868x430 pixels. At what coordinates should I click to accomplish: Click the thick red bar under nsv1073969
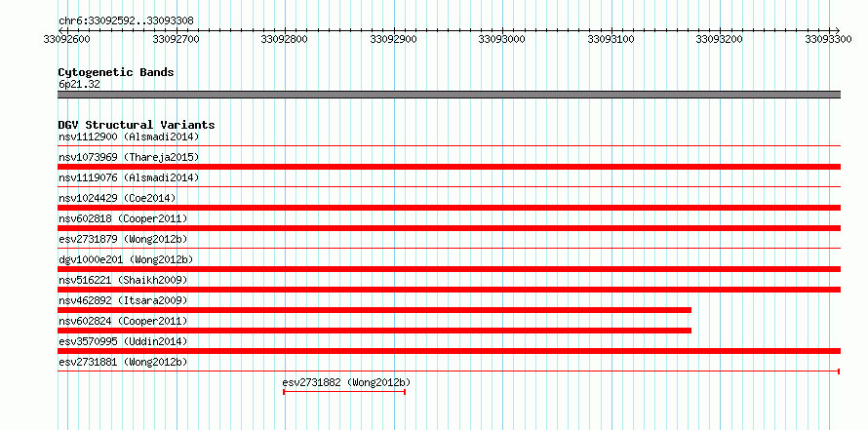(449, 167)
